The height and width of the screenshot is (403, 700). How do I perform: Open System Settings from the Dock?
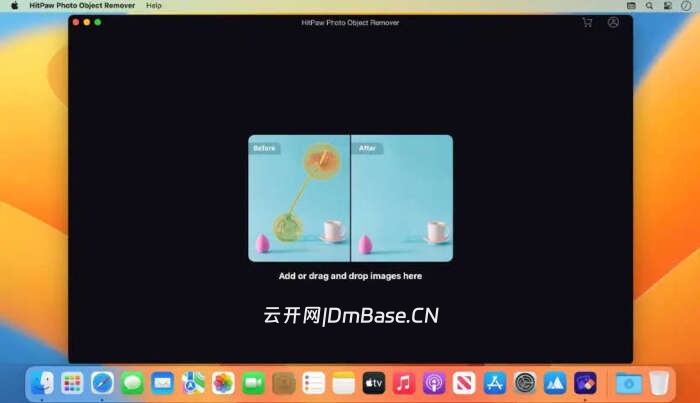coord(525,383)
